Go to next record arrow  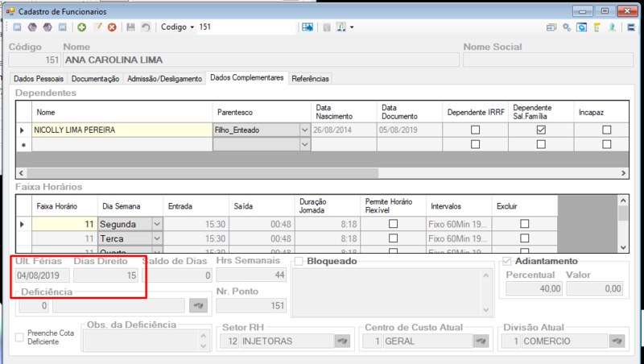coord(47,27)
